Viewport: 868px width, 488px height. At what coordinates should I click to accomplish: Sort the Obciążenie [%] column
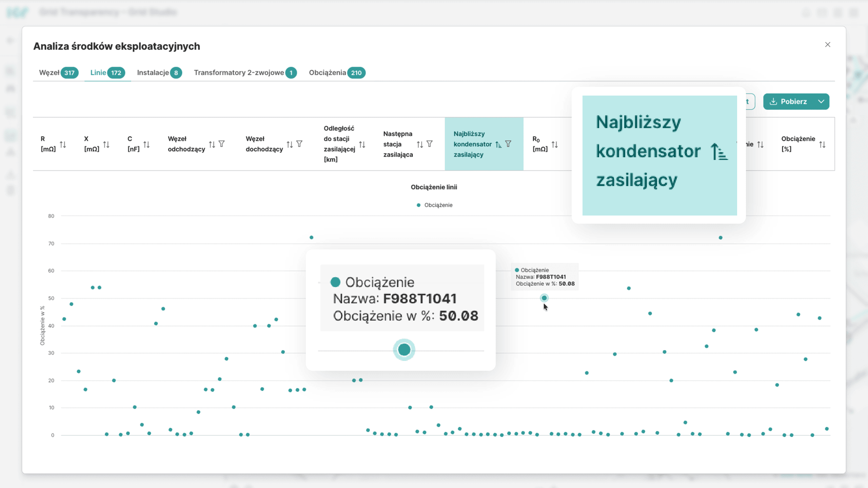point(822,145)
